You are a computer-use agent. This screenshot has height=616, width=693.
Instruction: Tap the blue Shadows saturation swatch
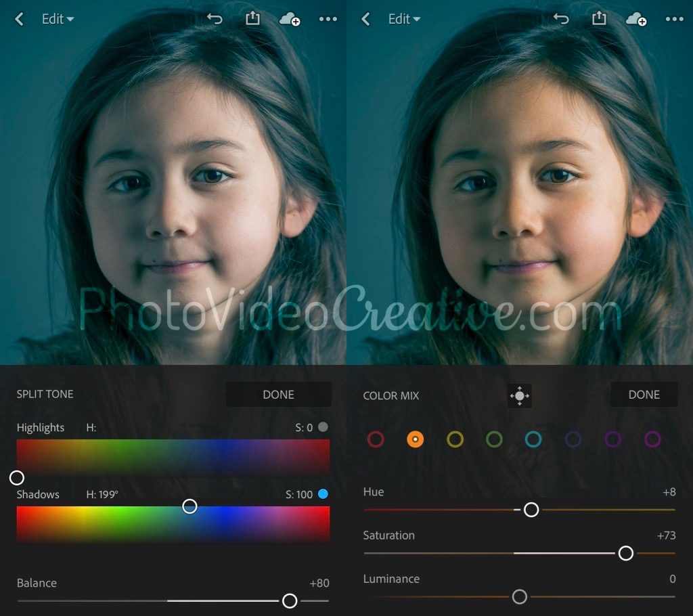pyautogui.click(x=321, y=494)
